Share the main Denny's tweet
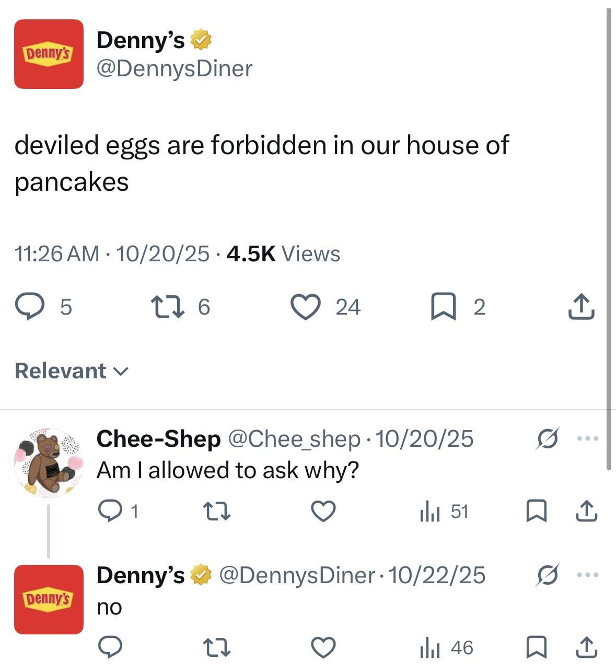The width and height of the screenshot is (616, 672). click(581, 307)
